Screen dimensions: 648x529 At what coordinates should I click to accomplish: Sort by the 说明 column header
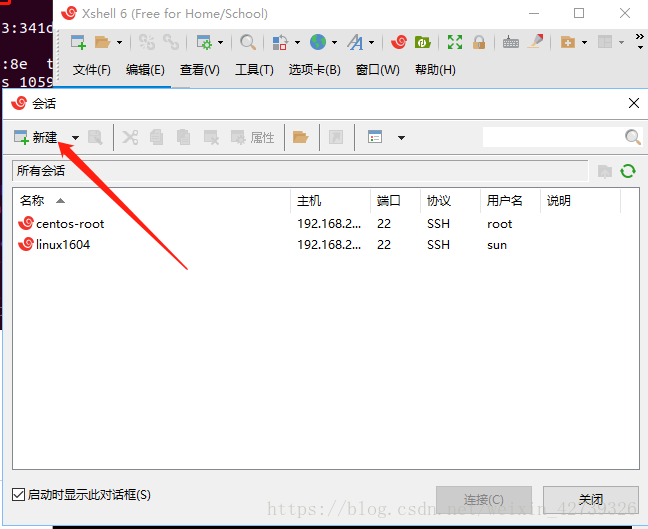(581, 201)
